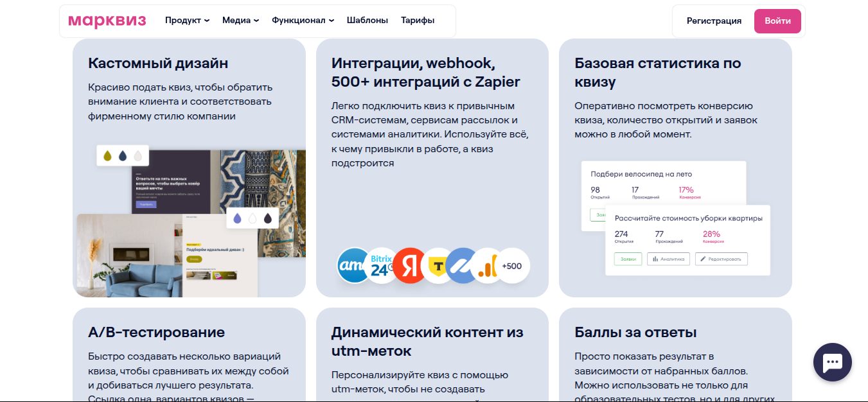Expand the Продукт dropdown menu
Viewport: 868px width, 402px height.
click(x=187, y=21)
